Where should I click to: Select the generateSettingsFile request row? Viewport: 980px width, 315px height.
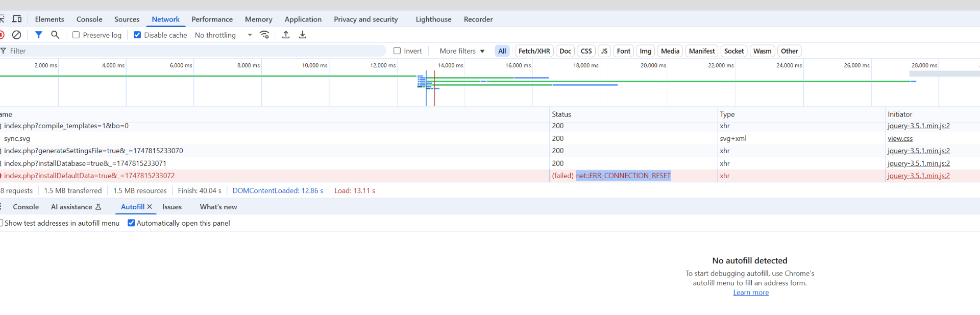[x=490, y=151]
